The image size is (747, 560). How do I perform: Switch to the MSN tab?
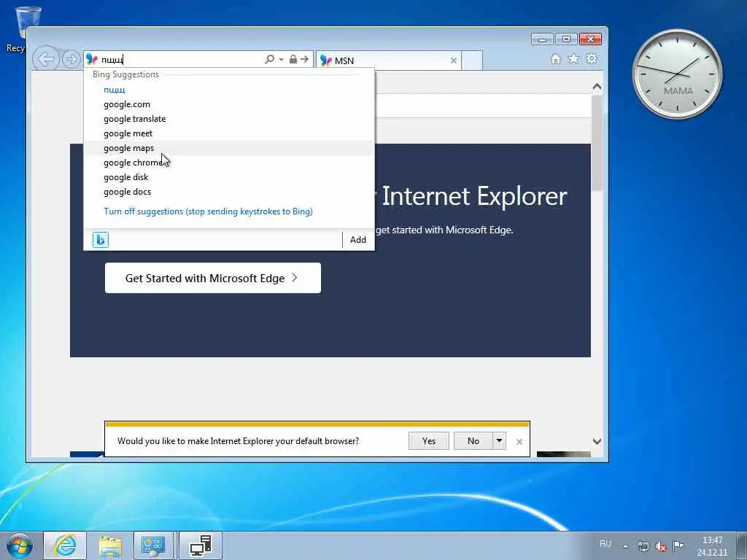pyautogui.click(x=388, y=61)
